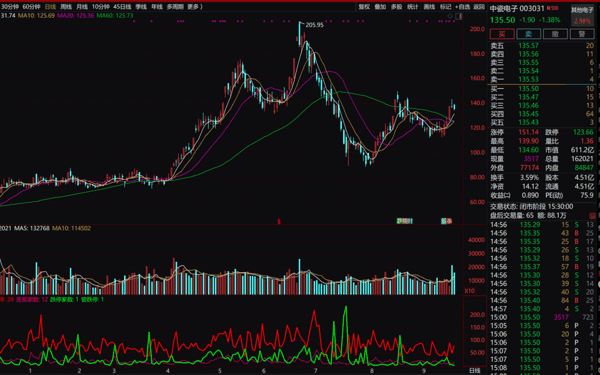Click the MA60: 125.73 indicator label
600x375 pixels.
point(115,16)
